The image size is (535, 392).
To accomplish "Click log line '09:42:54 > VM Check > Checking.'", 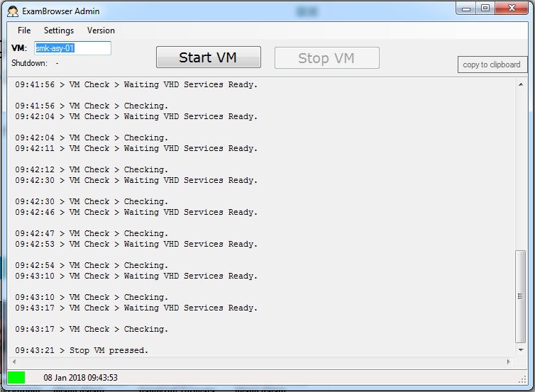I will (92, 265).
